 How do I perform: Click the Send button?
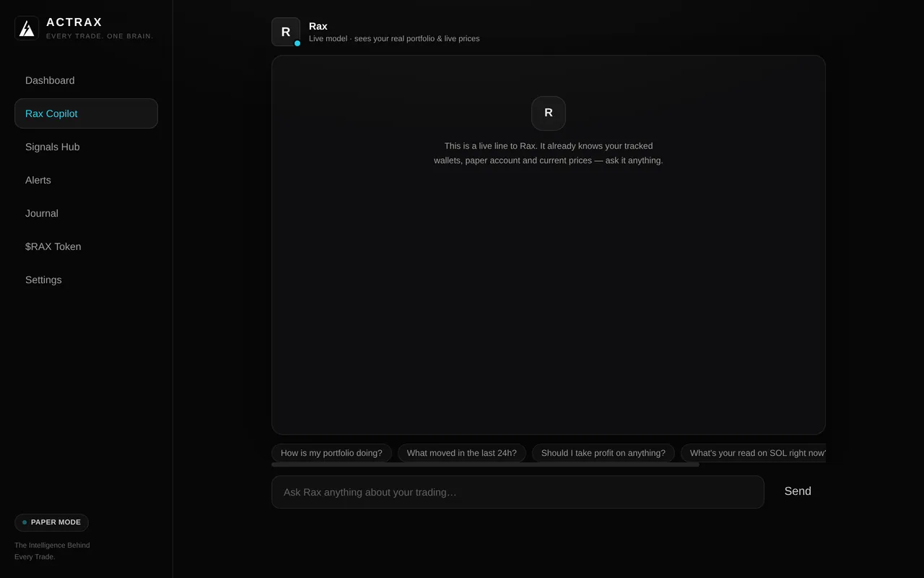(x=798, y=491)
